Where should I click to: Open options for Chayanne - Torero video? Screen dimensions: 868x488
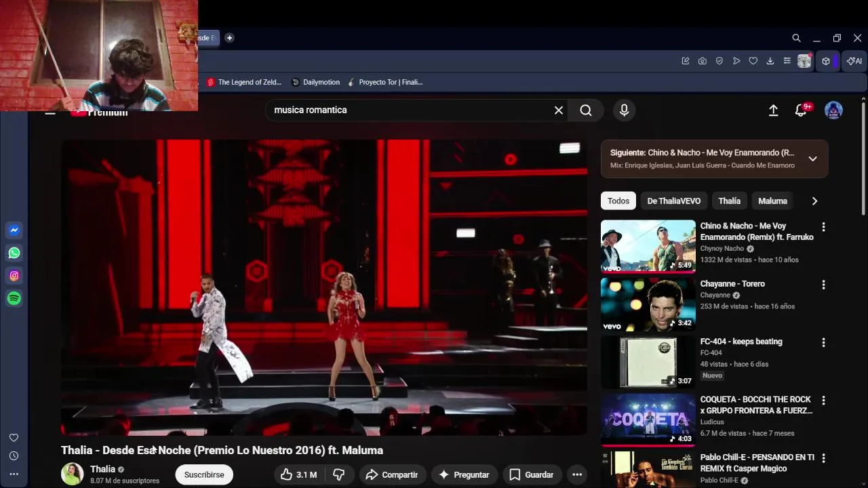tap(823, 285)
